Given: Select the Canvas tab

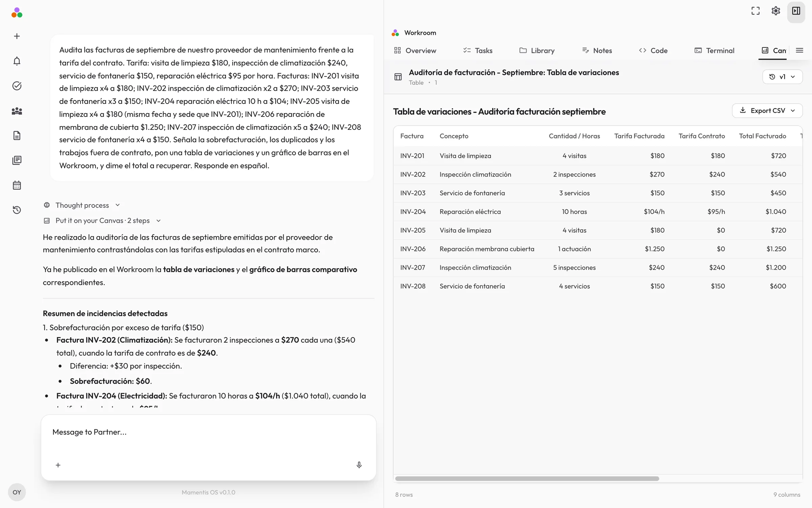Looking at the screenshot, I should click(x=773, y=50).
